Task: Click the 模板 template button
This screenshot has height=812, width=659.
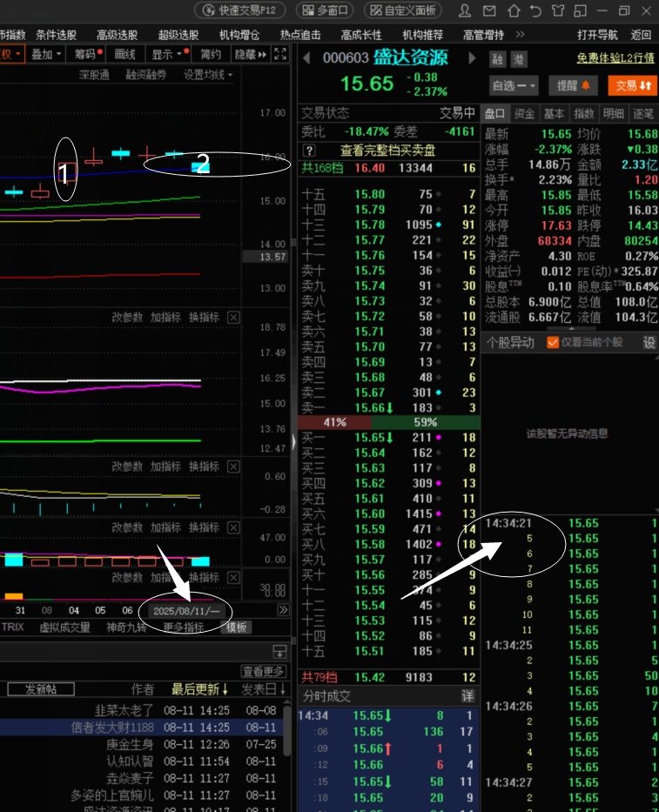Action: pyautogui.click(x=236, y=627)
